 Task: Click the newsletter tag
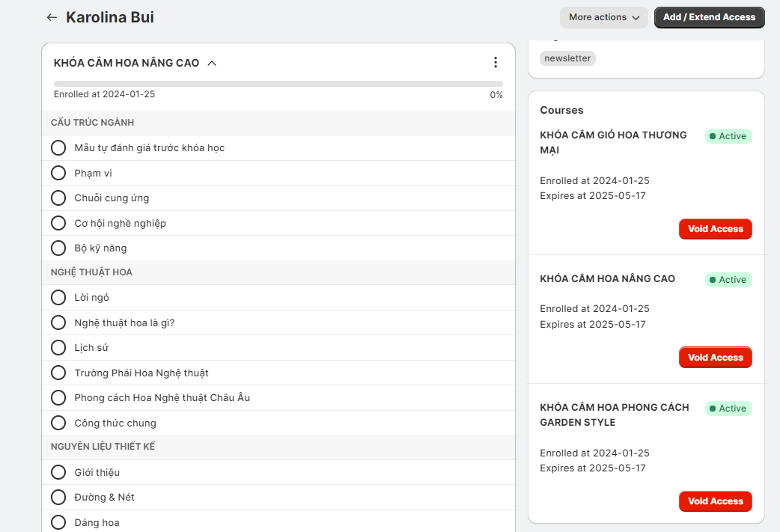[567, 58]
